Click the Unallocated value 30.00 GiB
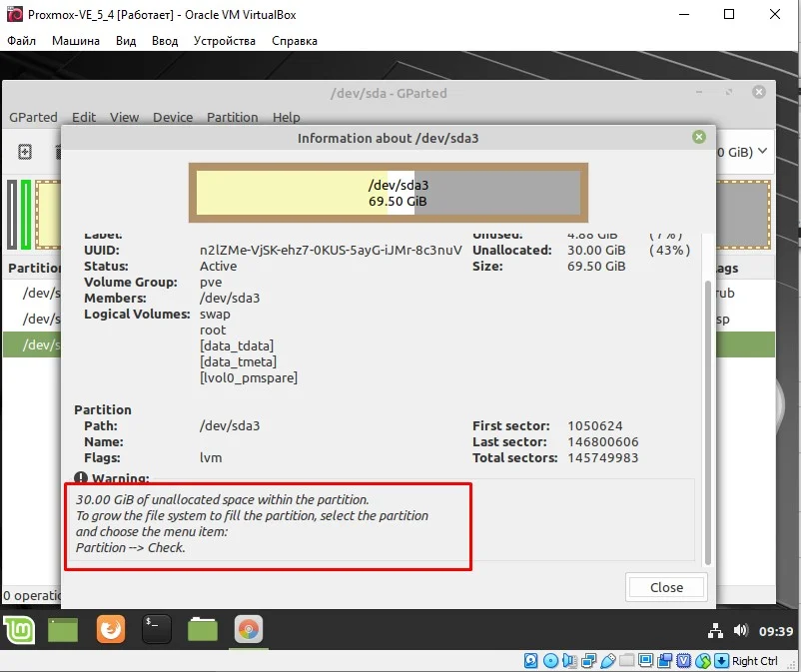Screen dimensions: 801x672 click(596, 251)
